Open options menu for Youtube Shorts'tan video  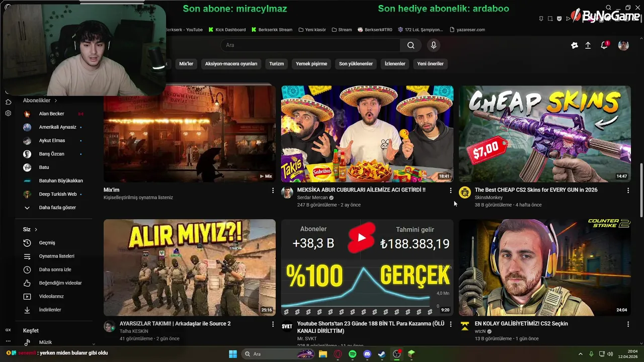pyautogui.click(x=450, y=324)
